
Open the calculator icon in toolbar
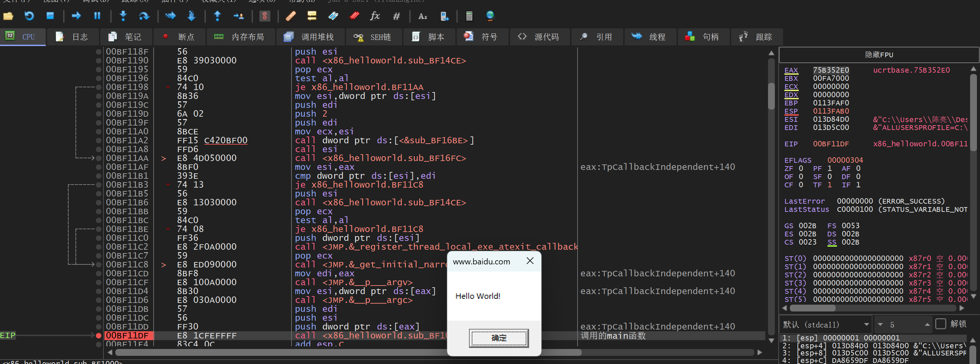pyautogui.click(x=469, y=16)
